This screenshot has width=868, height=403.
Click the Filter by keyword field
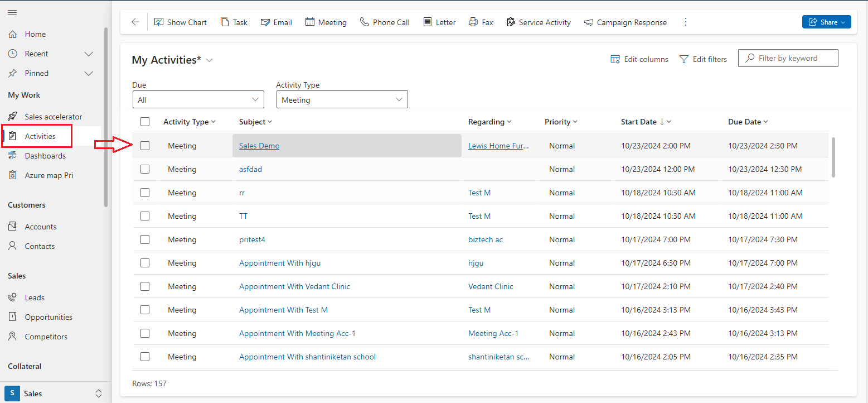788,58
